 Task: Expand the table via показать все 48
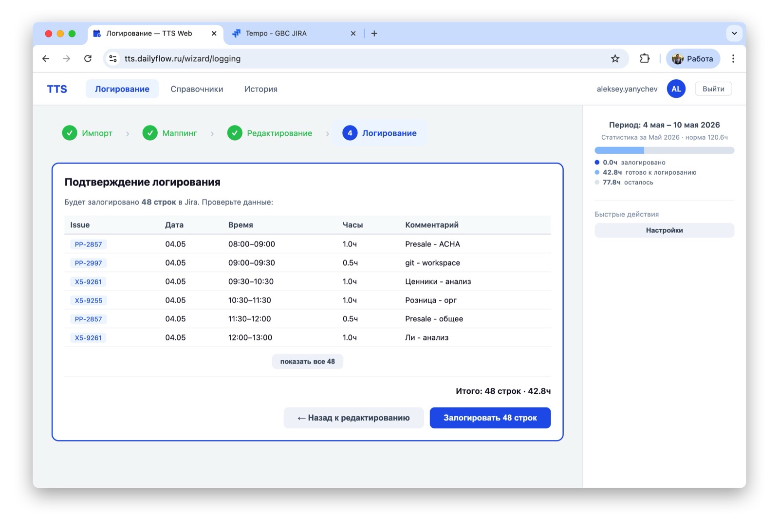(307, 362)
